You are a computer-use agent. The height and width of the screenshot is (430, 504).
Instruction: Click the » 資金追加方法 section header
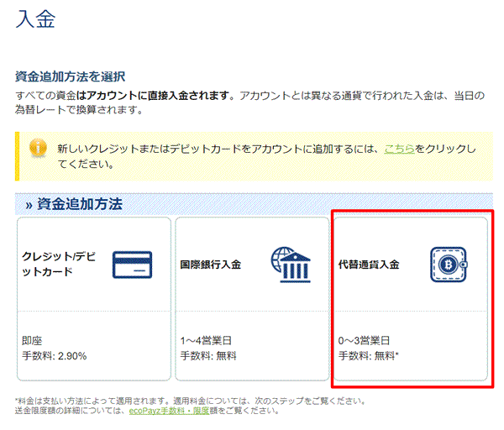pyautogui.click(x=254, y=204)
